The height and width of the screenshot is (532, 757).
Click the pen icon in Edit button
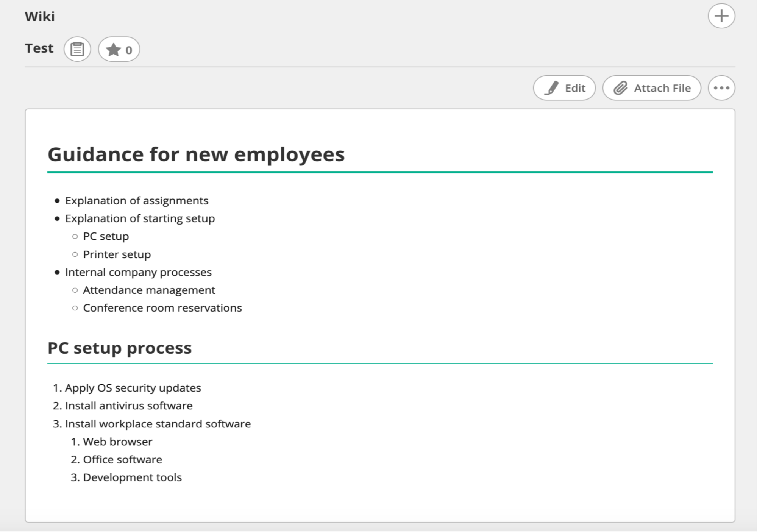click(551, 88)
